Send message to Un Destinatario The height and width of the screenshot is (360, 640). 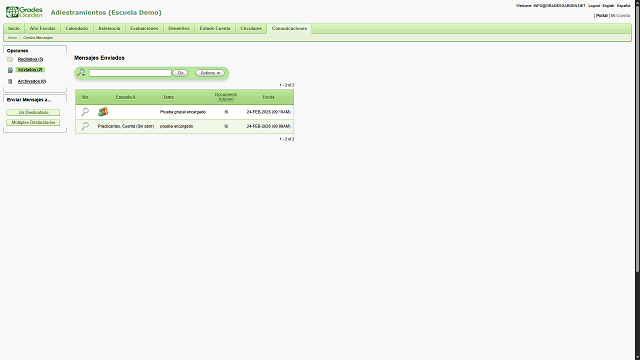(x=33, y=112)
